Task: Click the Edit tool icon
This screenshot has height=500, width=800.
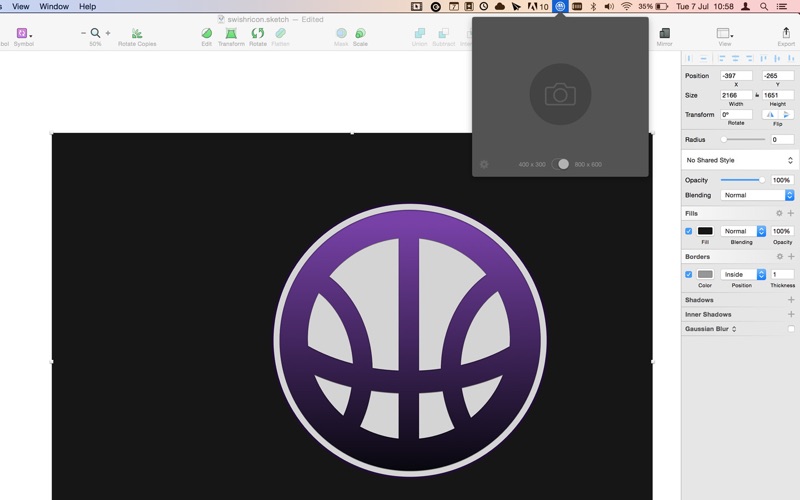Action: [207, 34]
